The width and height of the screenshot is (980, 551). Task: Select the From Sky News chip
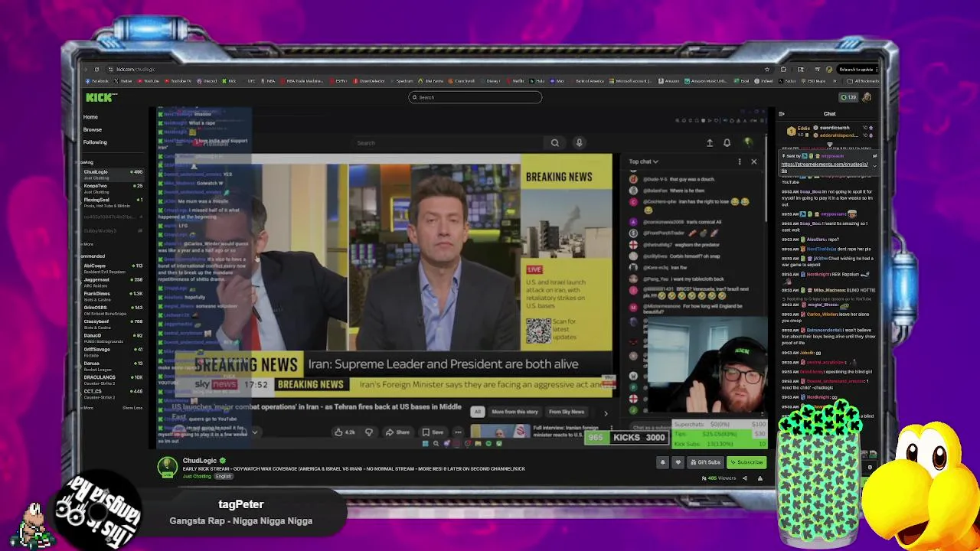(567, 412)
